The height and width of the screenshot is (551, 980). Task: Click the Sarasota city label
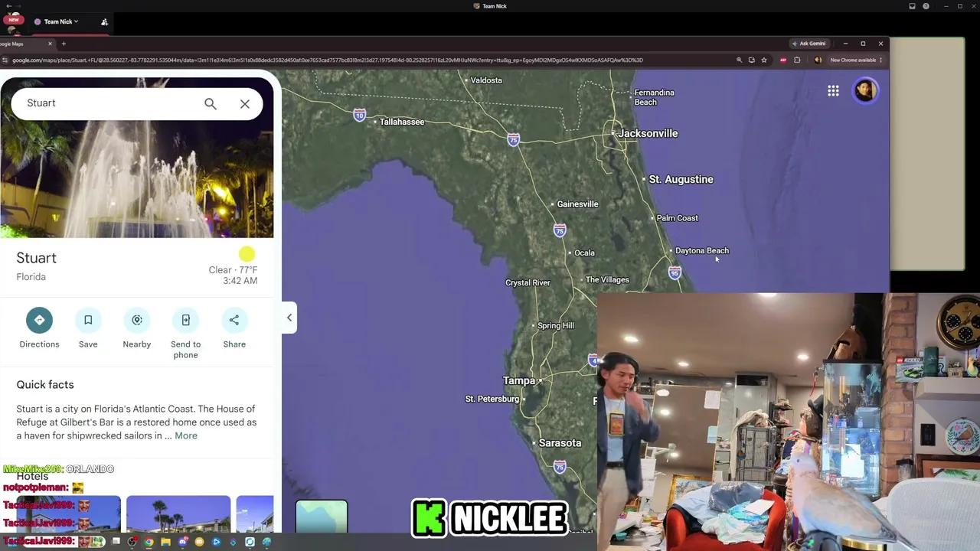click(560, 443)
